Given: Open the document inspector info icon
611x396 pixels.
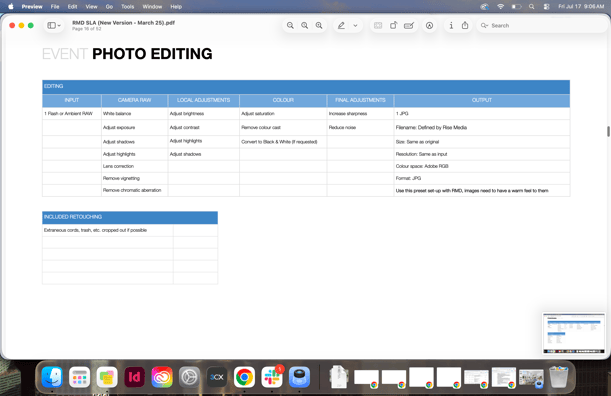Looking at the screenshot, I should pos(451,25).
